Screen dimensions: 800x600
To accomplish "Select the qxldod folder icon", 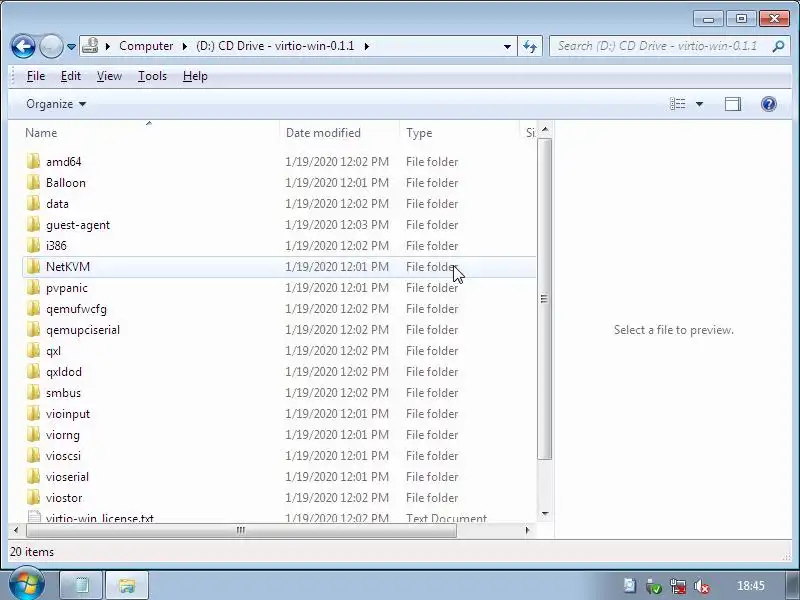I will pos(33,371).
